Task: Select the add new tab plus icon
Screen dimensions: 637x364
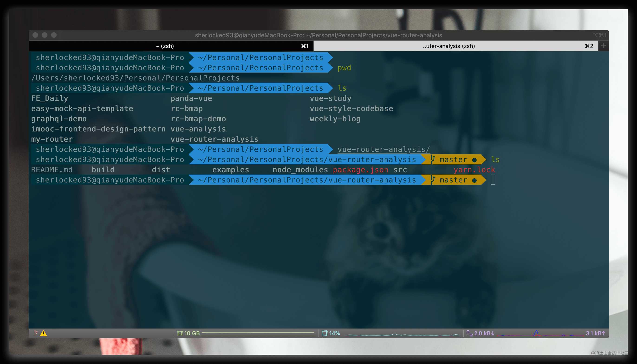Action: tap(604, 45)
